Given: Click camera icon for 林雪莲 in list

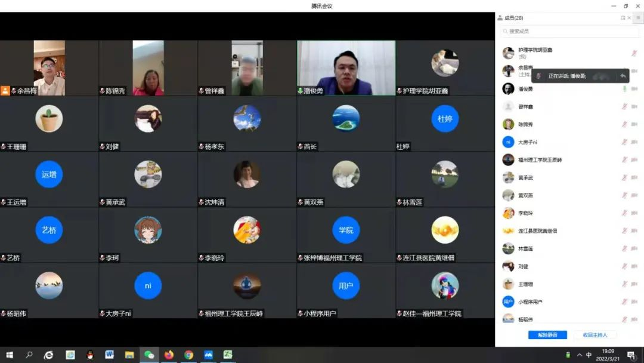Looking at the screenshot, I should (634, 249).
